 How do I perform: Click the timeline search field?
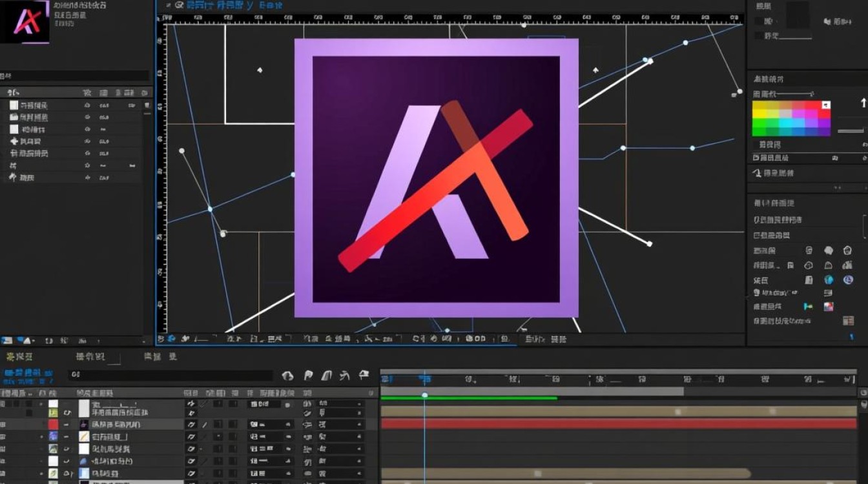click(171, 375)
